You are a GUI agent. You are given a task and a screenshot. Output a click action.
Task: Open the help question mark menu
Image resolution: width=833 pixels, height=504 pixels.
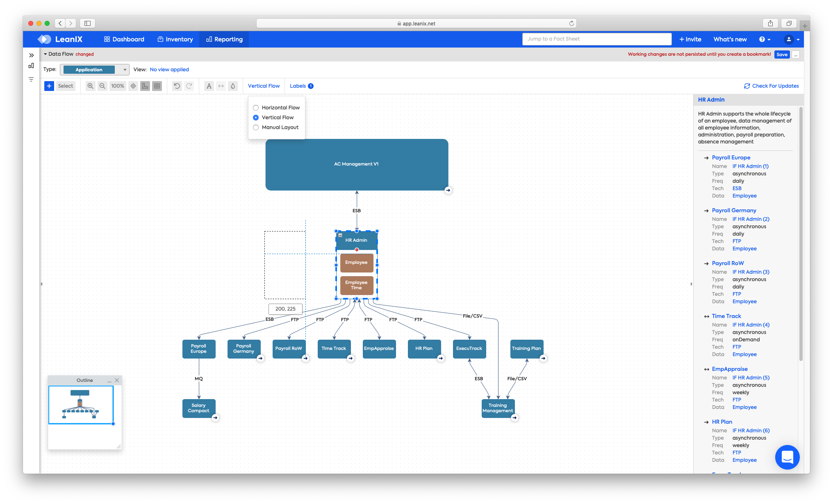[765, 39]
